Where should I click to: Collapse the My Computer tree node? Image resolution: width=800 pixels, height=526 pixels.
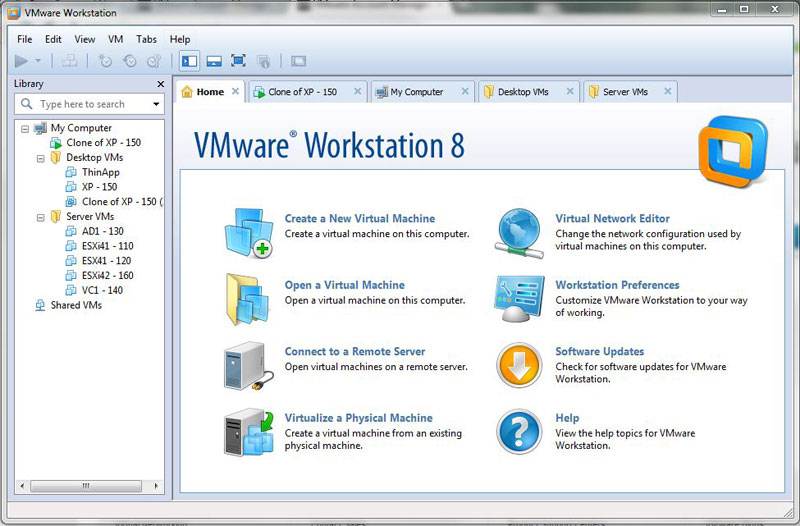click(x=25, y=129)
